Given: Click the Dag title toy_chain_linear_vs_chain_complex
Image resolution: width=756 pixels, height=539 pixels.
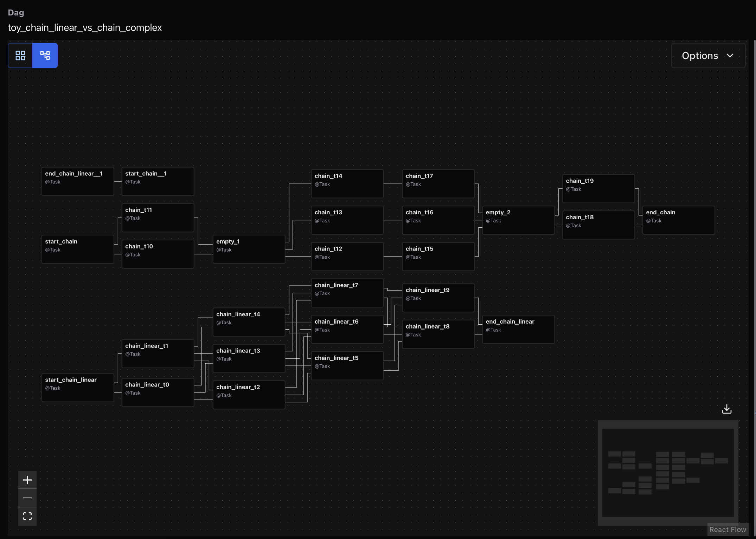Looking at the screenshot, I should [x=84, y=27].
